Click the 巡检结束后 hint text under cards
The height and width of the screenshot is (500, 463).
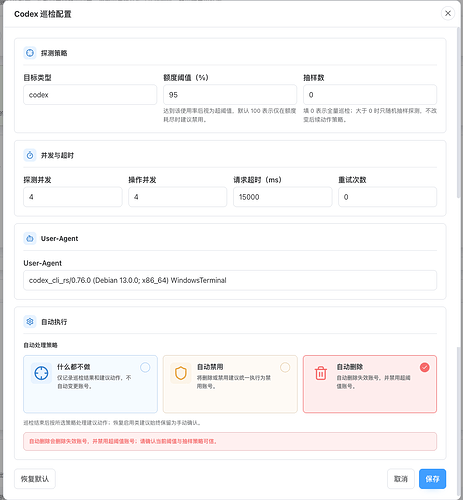[x=112, y=423]
